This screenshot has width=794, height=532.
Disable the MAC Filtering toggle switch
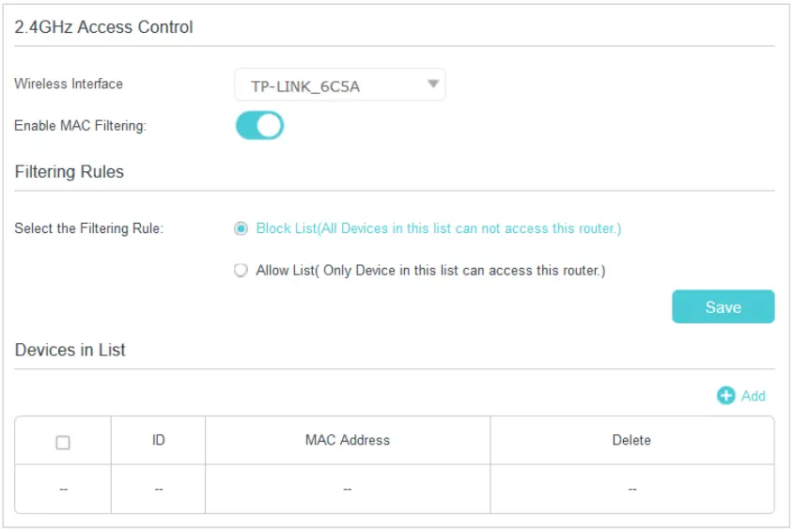pos(259,125)
